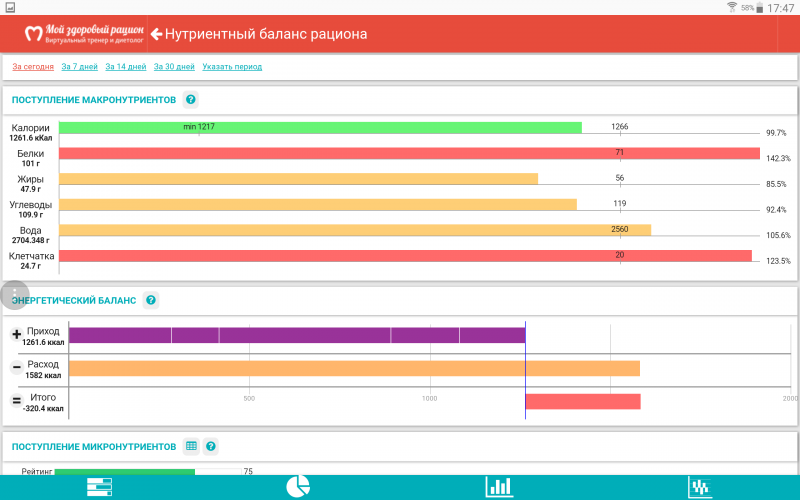Tap the back arrow in the header
This screenshot has height=500, width=800.
(156, 34)
